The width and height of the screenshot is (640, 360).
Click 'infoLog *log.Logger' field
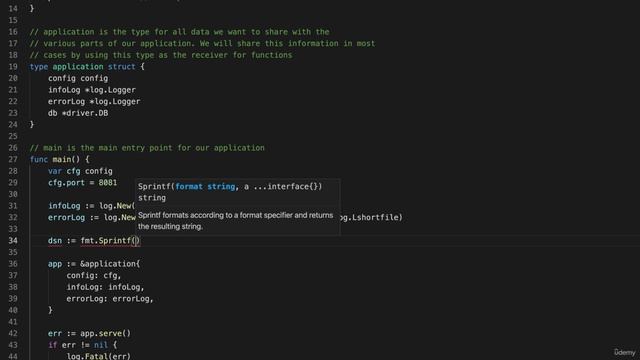tap(92, 90)
